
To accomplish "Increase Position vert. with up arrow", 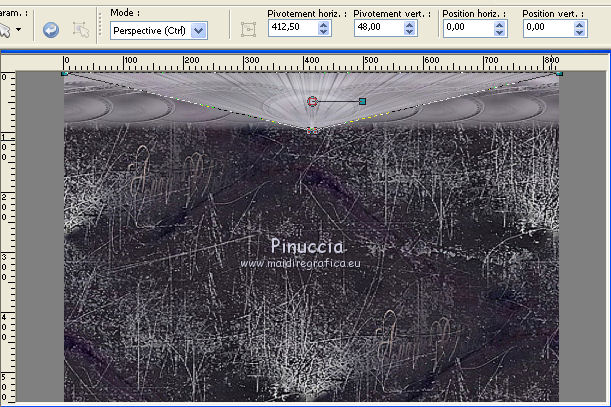I will (x=580, y=25).
